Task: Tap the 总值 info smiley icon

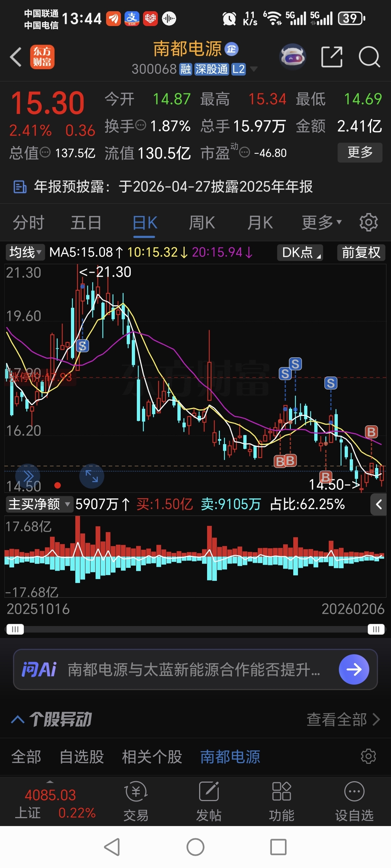Action: click(x=45, y=153)
